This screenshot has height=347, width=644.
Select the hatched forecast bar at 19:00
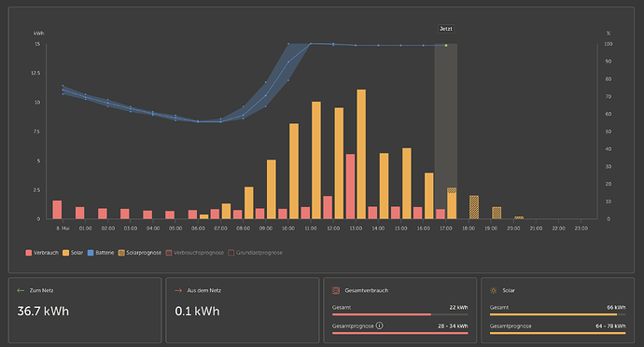pyautogui.click(x=497, y=213)
